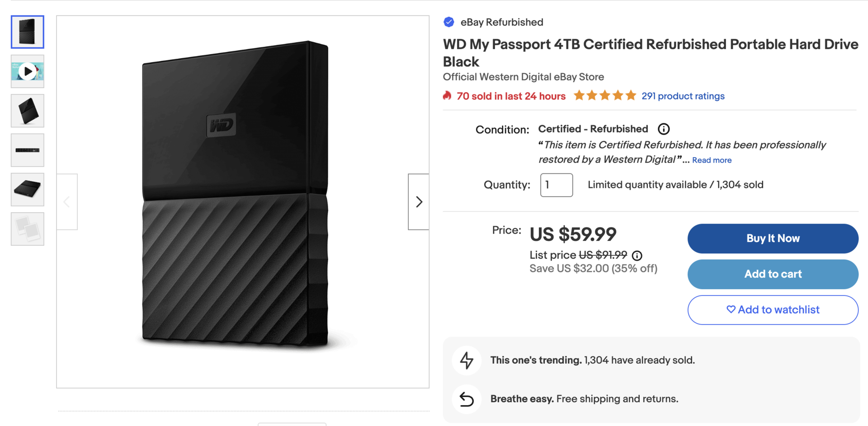
Task: Open the 291 product ratings link
Action: pos(683,96)
